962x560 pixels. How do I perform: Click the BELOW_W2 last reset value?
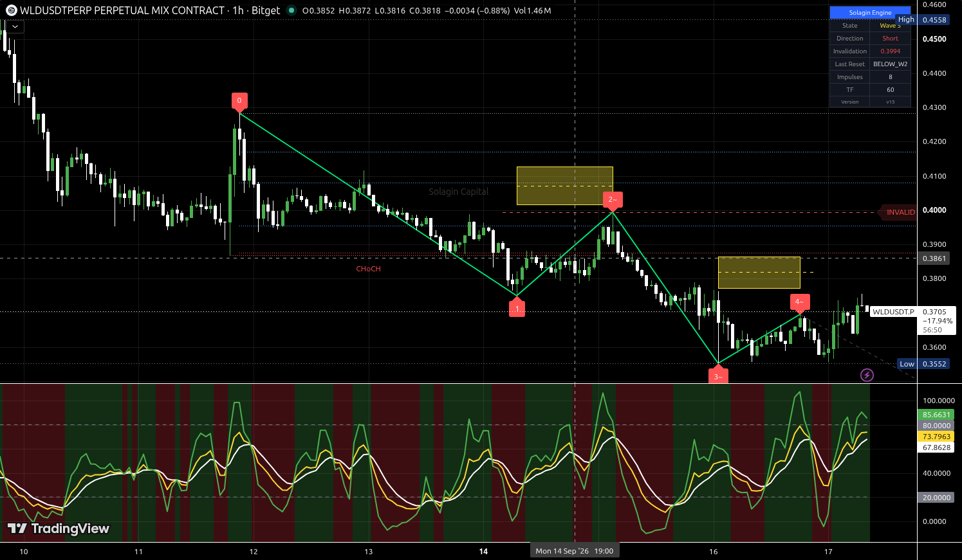coord(890,64)
